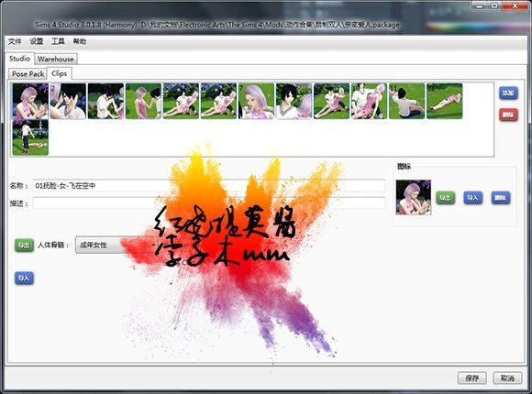
Task: Switch to the Pose Pack tab
Action: pyautogui.click(x=28, y=74)
